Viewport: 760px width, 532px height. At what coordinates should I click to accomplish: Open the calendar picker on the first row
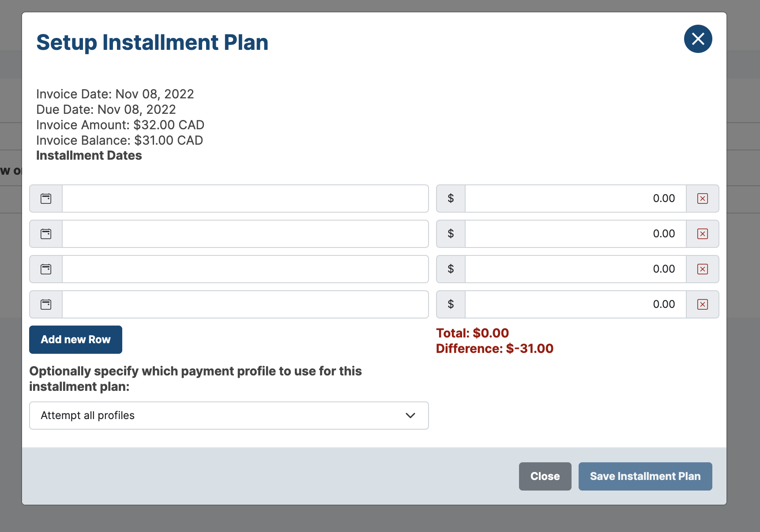click(x=45, y=199)
